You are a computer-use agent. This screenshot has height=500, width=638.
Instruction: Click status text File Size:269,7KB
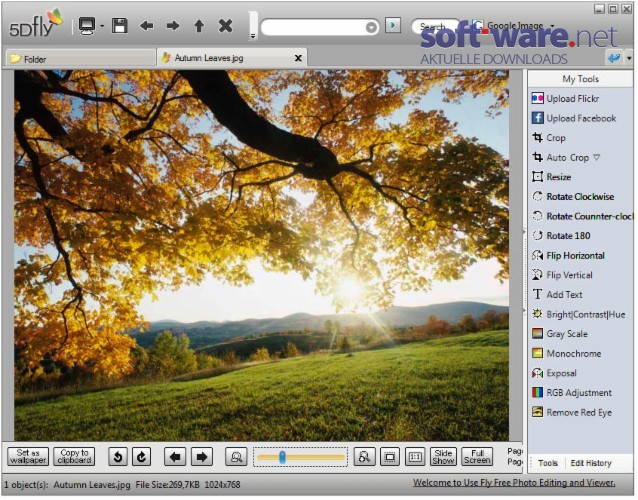coord(167,485)
